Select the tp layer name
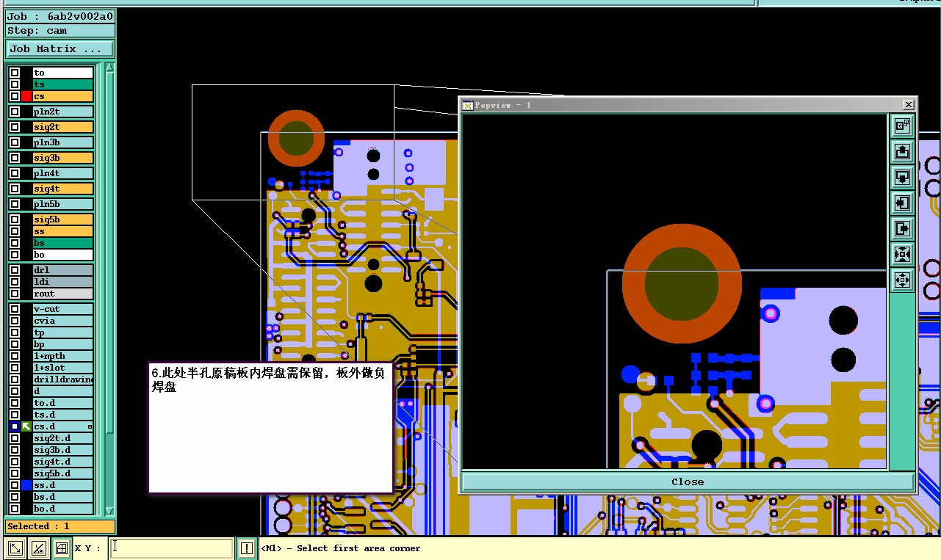Viewport: 941px width, 560px height. 63,332
